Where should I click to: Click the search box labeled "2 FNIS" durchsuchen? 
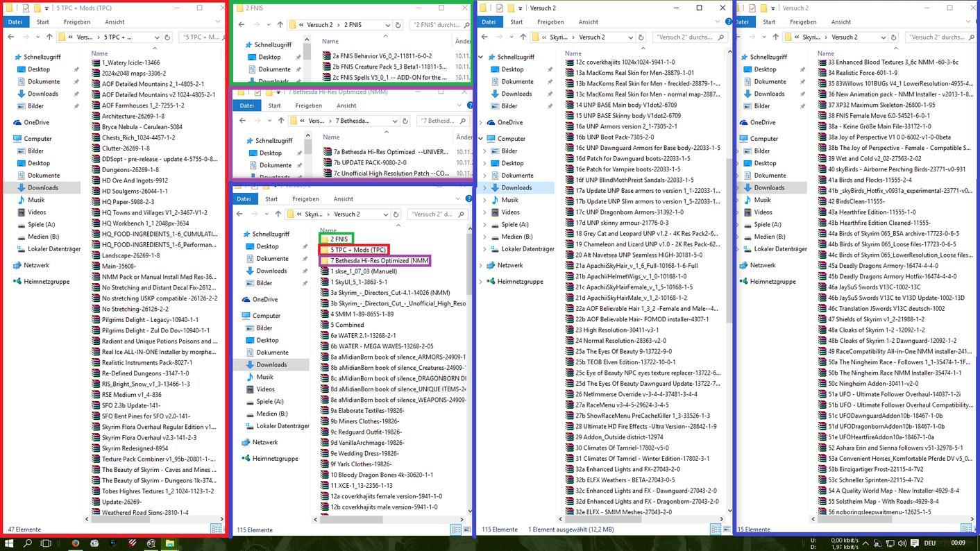(437, 25)
